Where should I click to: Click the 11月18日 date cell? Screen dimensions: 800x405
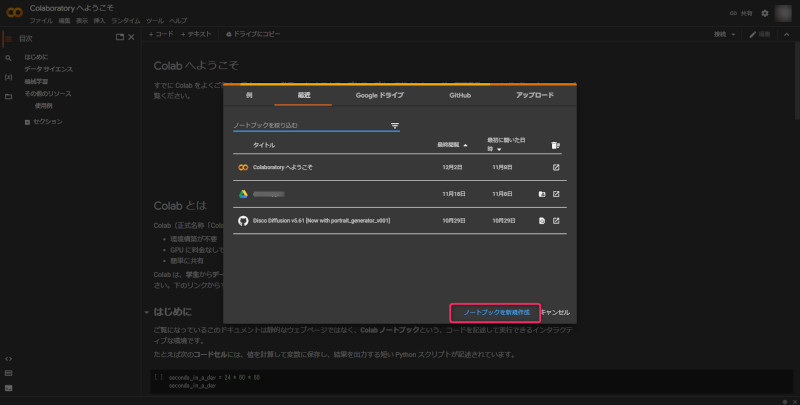(454, 194)
